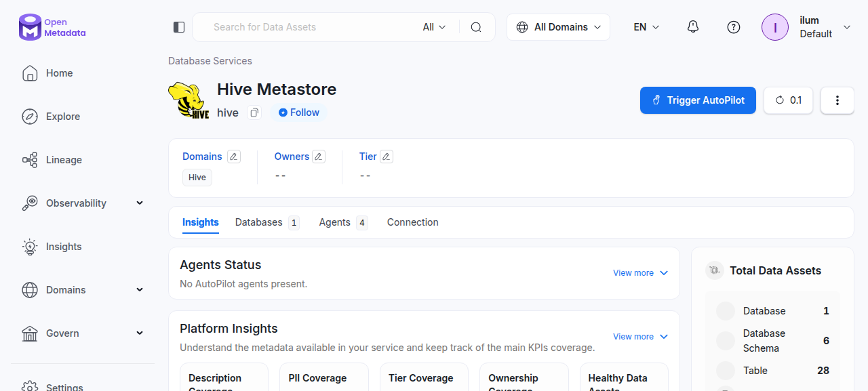868x391 pixels.
Task: Click the Total Data Assets header icon
Action: (x=715, y=270)
